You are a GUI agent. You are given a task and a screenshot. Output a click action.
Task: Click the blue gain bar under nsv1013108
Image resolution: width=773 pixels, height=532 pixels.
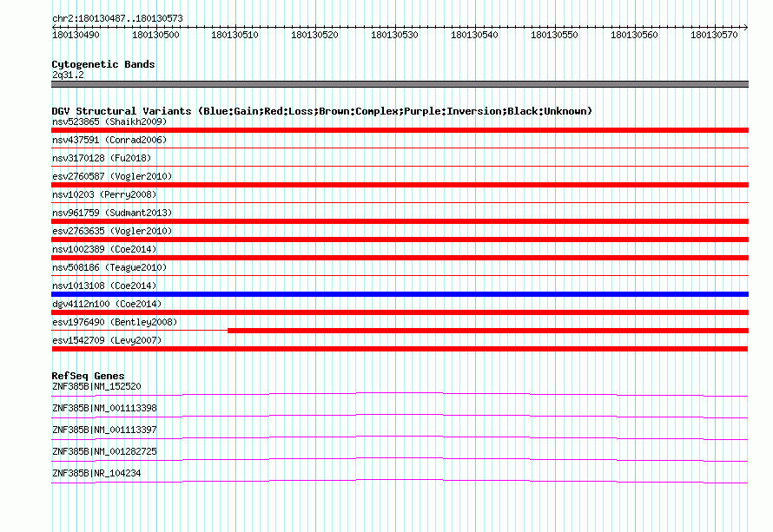click(400, 294)
